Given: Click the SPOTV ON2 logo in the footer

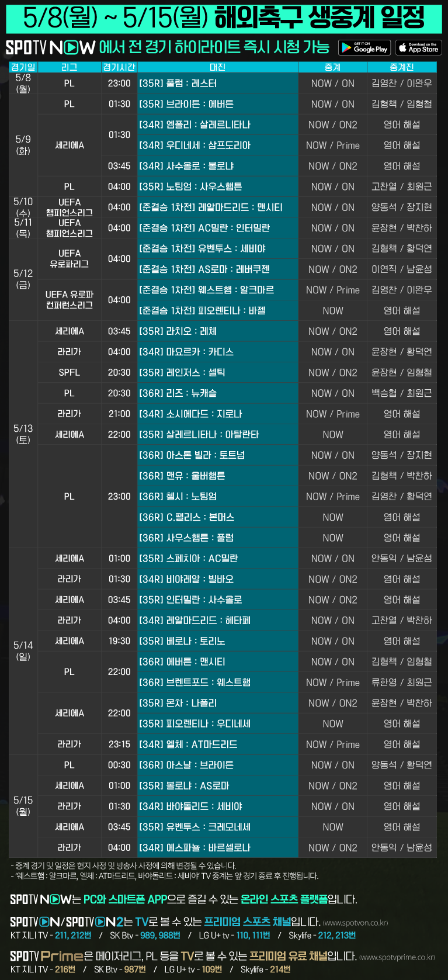Looking at the screenshot, I should click(x=94, y=922).
